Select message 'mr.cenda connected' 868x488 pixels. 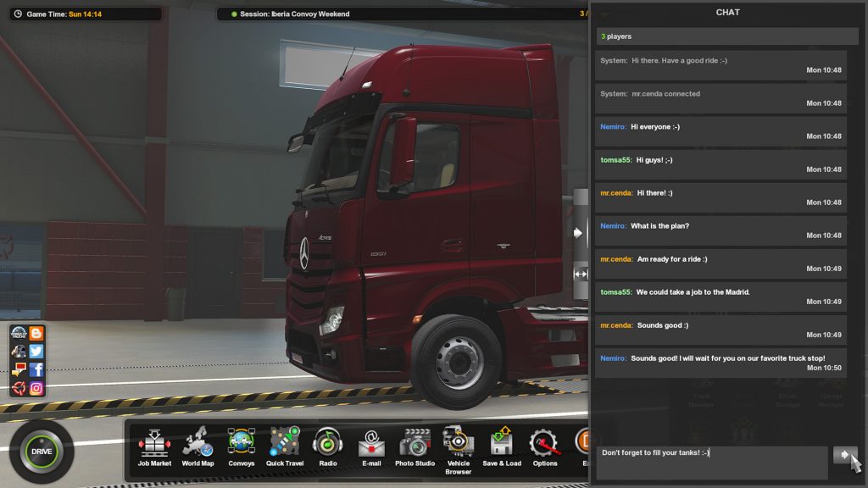coord(721,98)
